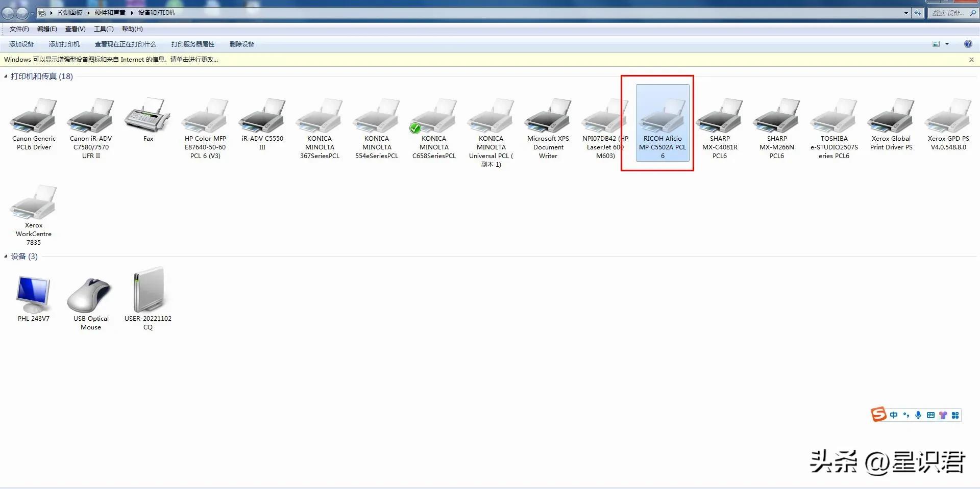Select the default KONICA MINOLTA C658SeriesPCL printer
This screenshot has height=489, width=980.
[x=434, y=128]
